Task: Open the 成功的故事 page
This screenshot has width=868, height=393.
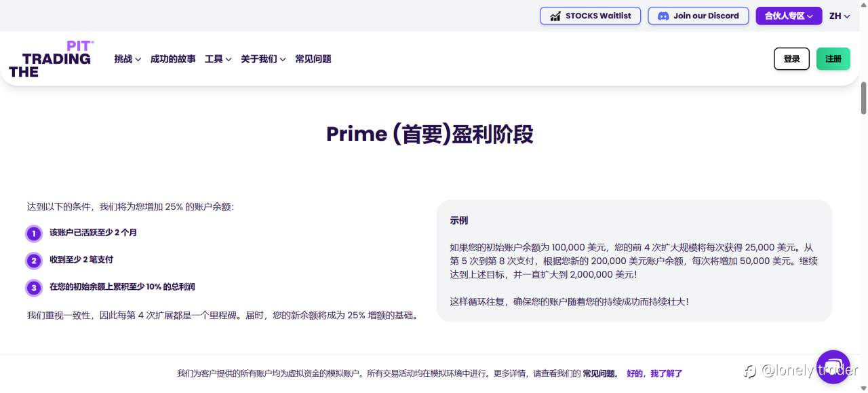Action: 173,59
